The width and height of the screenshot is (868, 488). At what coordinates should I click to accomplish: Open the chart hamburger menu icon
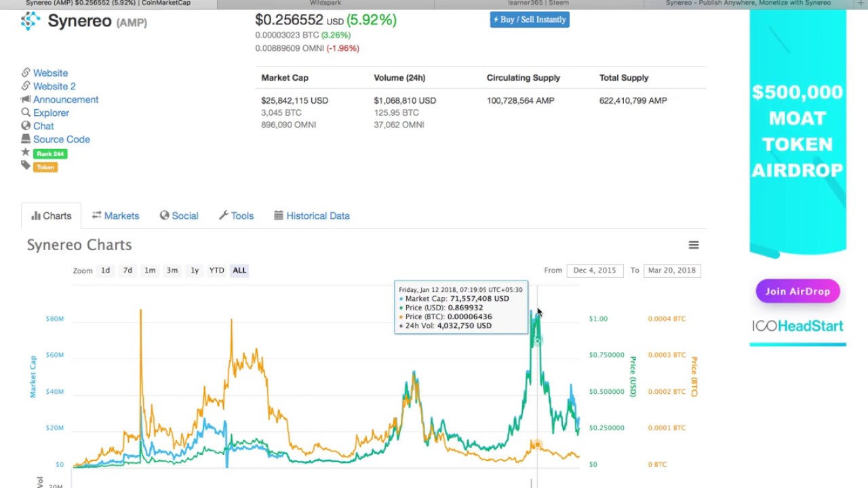tap(694, 245)
